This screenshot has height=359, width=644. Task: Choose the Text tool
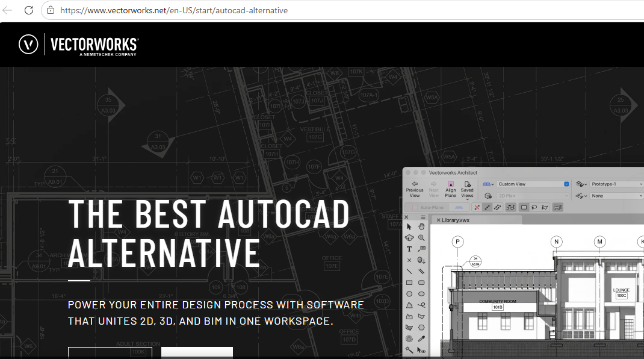409,249
